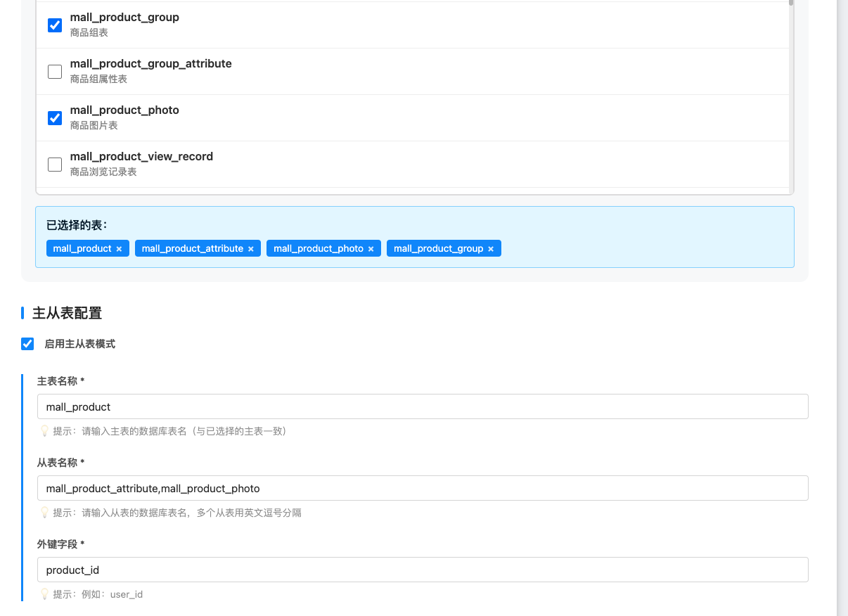Focus the 从表名称 input field

coord(422,488)
